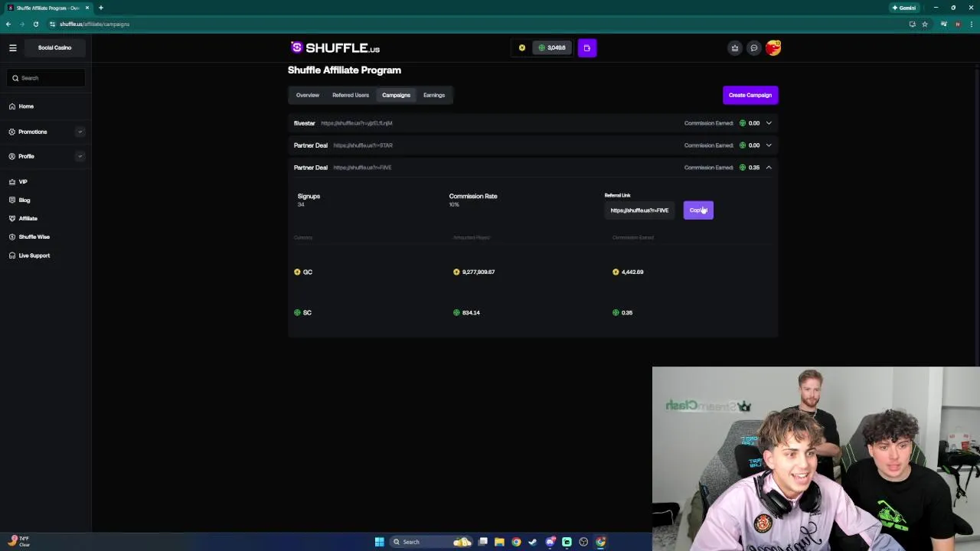
Task: Click the gold coin currency icon
Action: click(522, 47)
